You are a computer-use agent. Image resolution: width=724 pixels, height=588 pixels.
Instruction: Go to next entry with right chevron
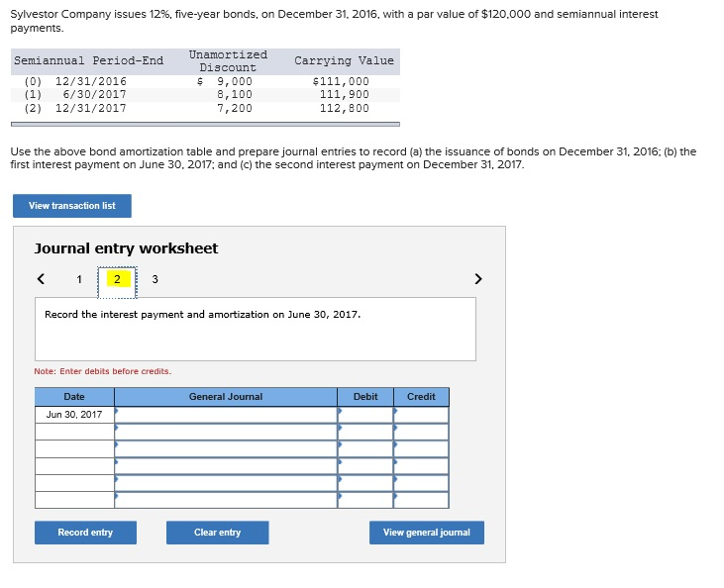(x=478, y=279)
